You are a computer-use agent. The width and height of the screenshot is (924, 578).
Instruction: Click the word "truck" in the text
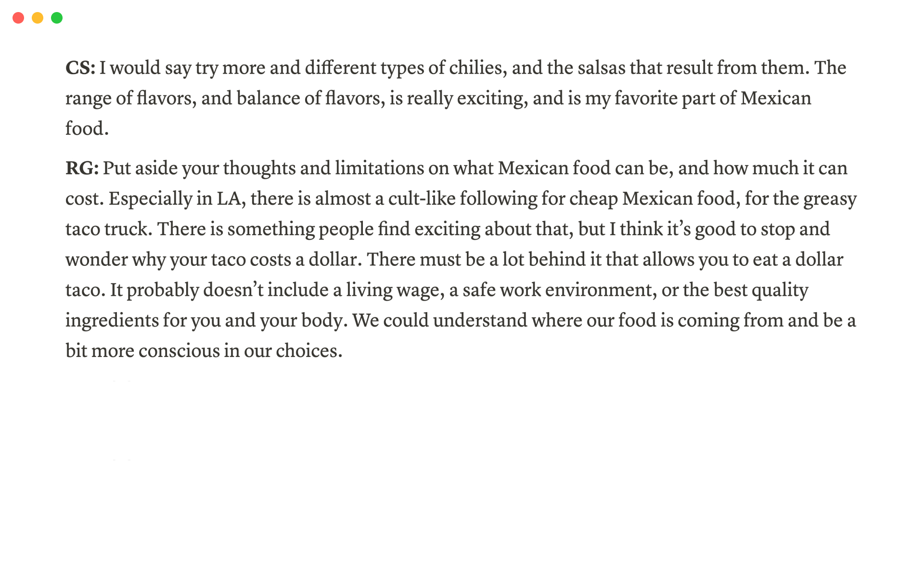click(128, 229)
